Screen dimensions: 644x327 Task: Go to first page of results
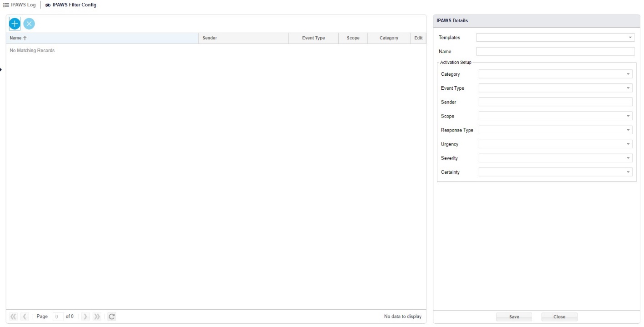(14, 317)
